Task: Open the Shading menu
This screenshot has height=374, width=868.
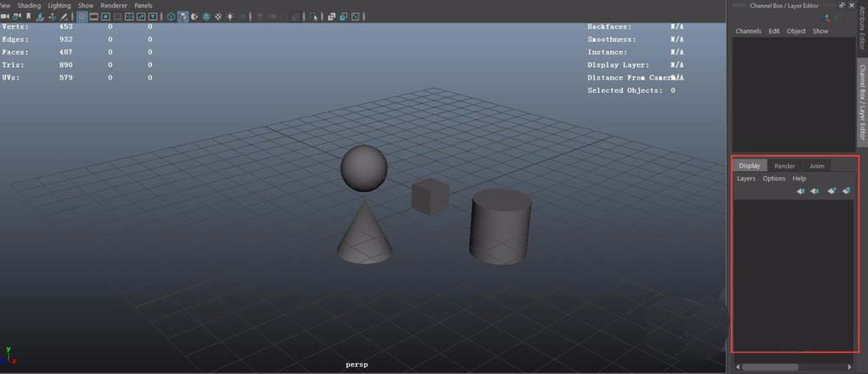Action: [30, 5]
